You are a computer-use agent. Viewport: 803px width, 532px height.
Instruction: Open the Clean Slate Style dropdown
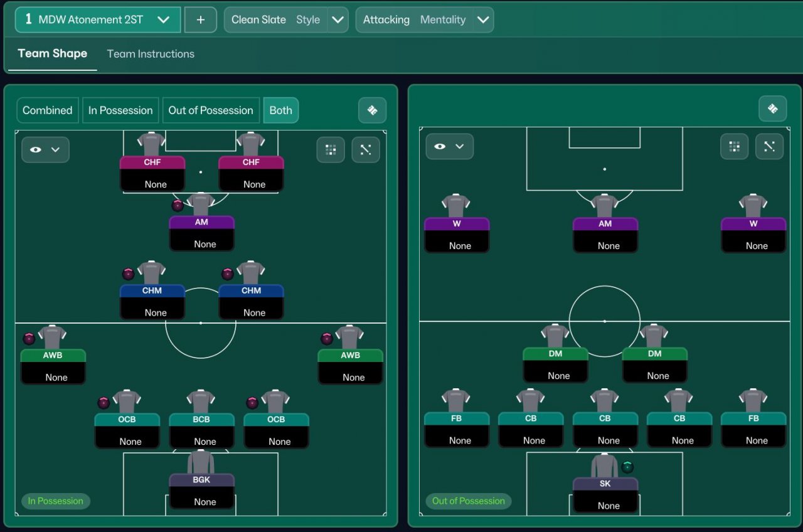point(286,19)
